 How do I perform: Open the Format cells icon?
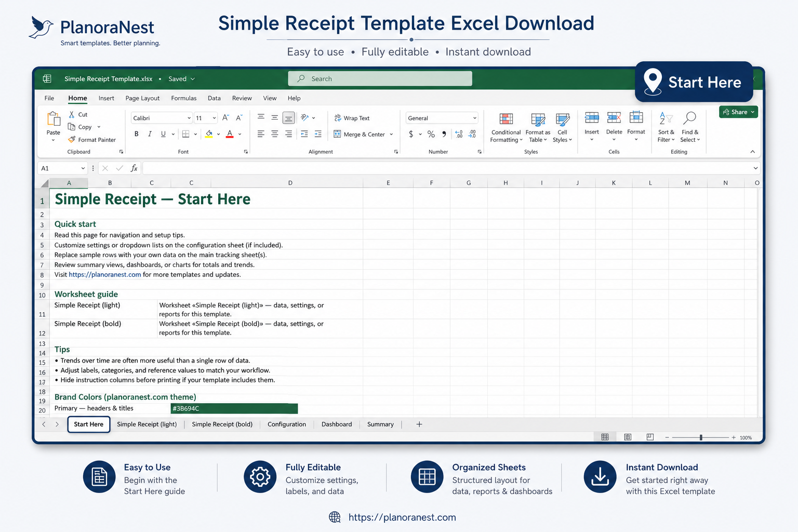click(x=636, y=117)
